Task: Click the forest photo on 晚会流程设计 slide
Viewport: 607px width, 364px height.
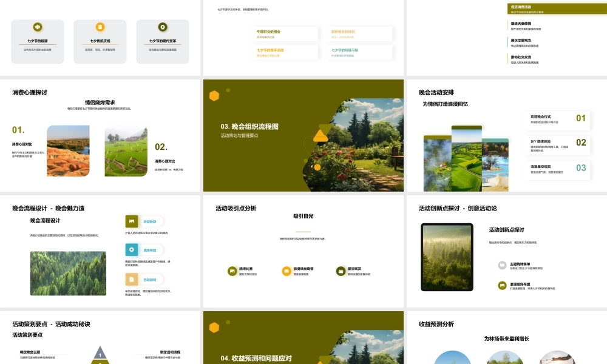Action: 68,273
